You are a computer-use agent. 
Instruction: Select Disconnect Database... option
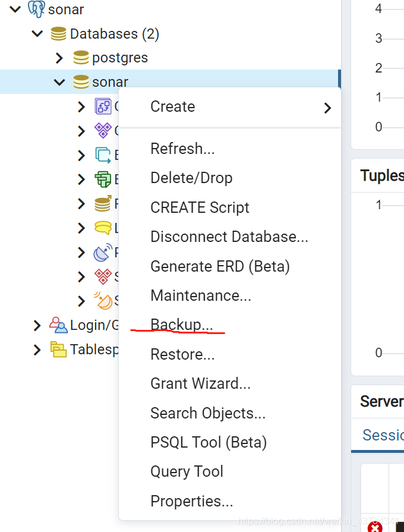230,237
